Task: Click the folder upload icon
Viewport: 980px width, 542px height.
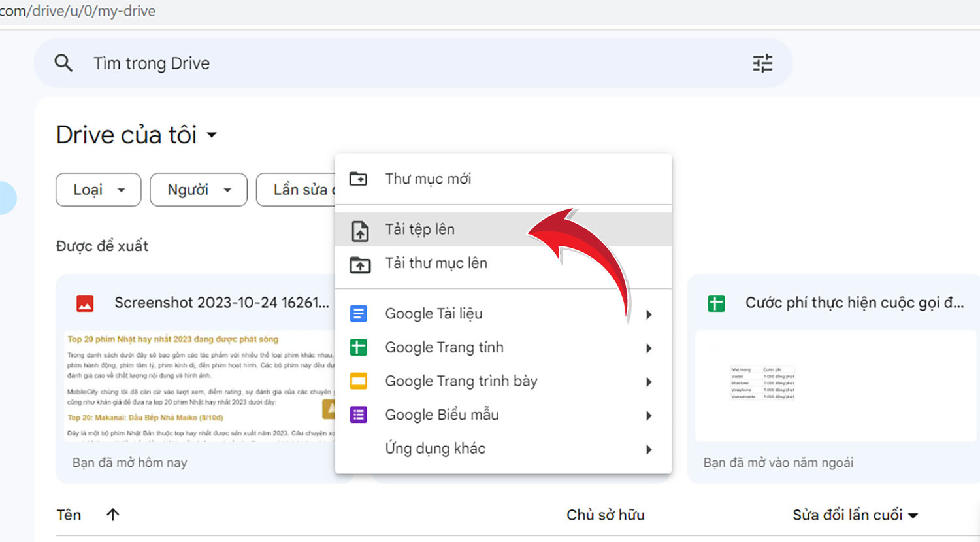Action: coord(360,264)
